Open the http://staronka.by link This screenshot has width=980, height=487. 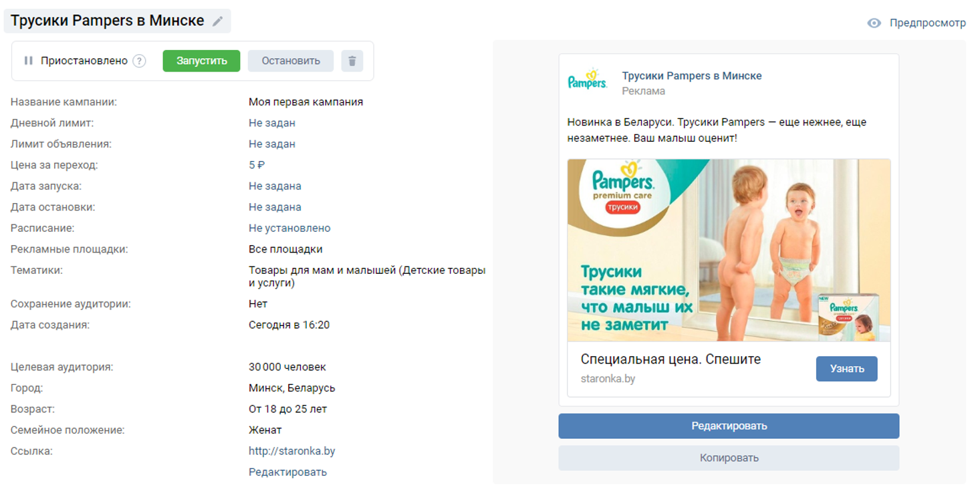(x=292, y=451)
